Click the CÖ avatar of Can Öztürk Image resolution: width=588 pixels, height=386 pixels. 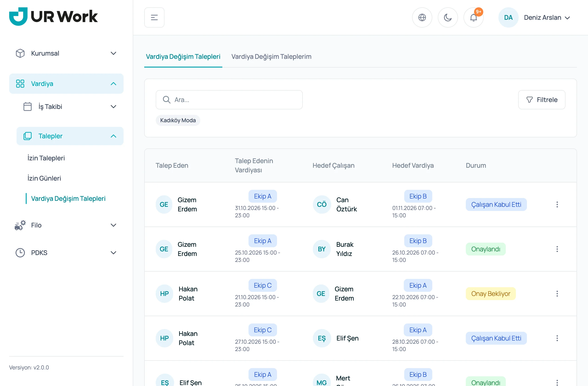tap(322, 204)
